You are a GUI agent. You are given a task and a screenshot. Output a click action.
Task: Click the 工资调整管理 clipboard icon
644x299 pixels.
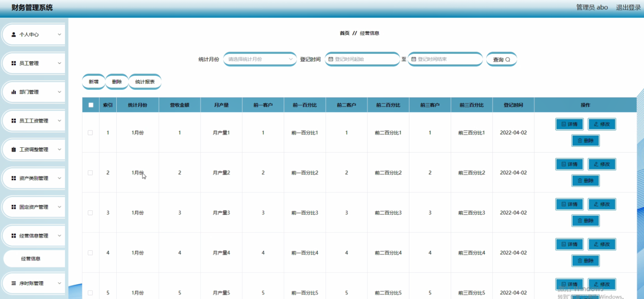click(x=14, y=150)
